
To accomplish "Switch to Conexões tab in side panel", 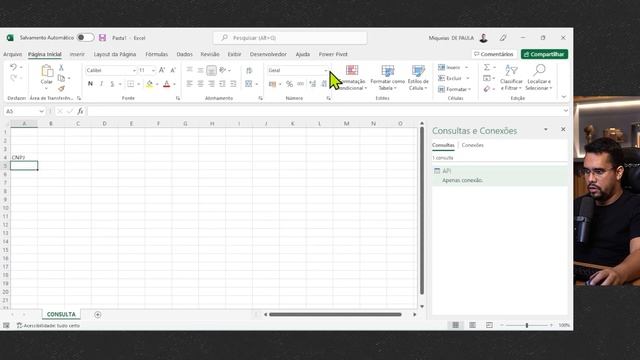I will [472, 145].
